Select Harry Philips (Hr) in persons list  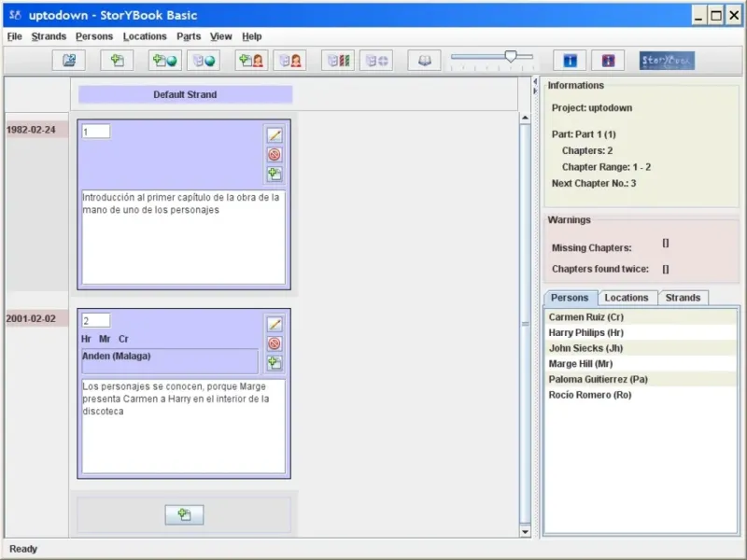[640, 332]
